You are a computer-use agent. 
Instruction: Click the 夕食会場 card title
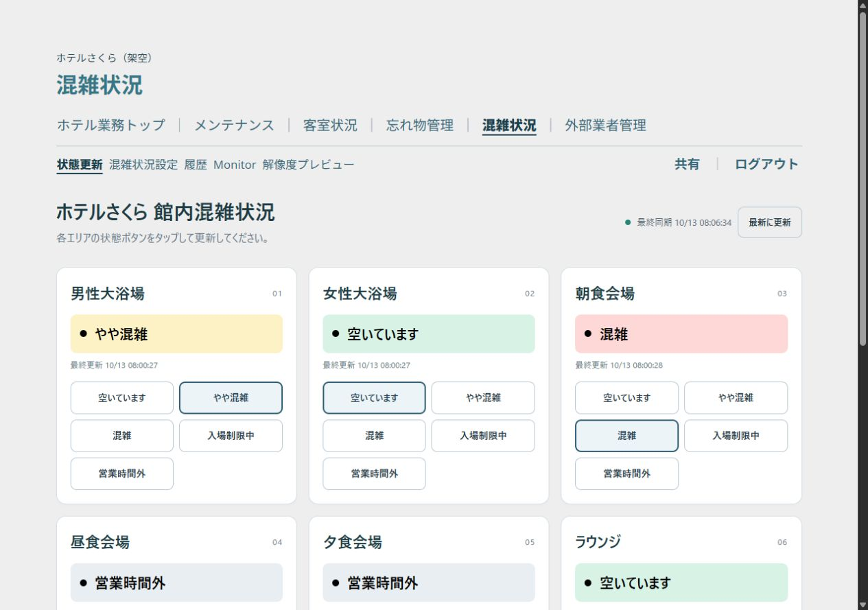coord(353,542)
